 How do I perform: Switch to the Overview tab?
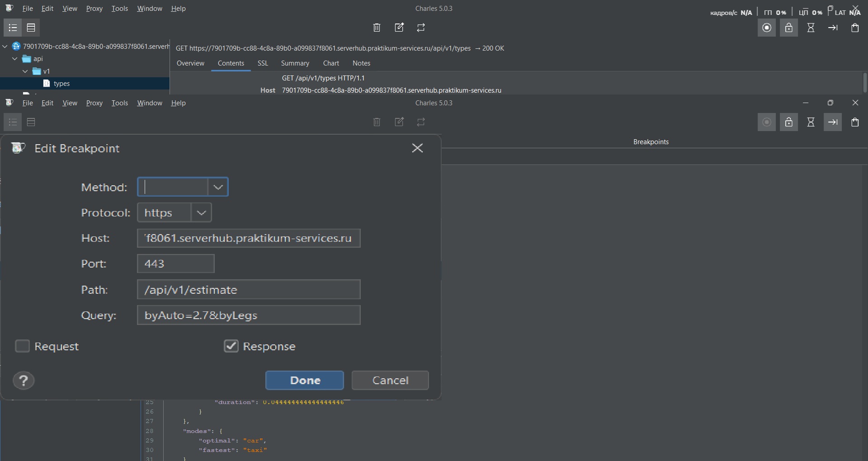pos(190,63)
